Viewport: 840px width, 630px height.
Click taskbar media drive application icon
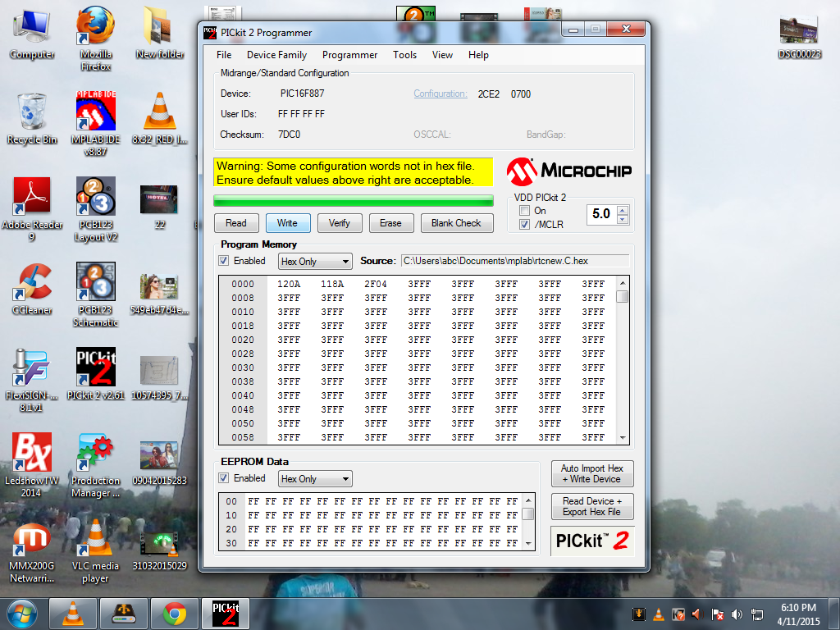click(x=124, y=614)
